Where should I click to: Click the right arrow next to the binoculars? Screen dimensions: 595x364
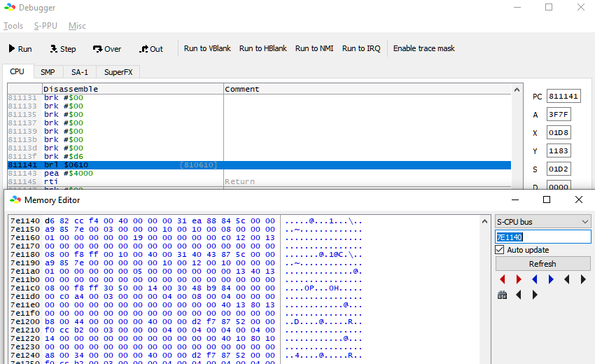[x=535, y=295]
